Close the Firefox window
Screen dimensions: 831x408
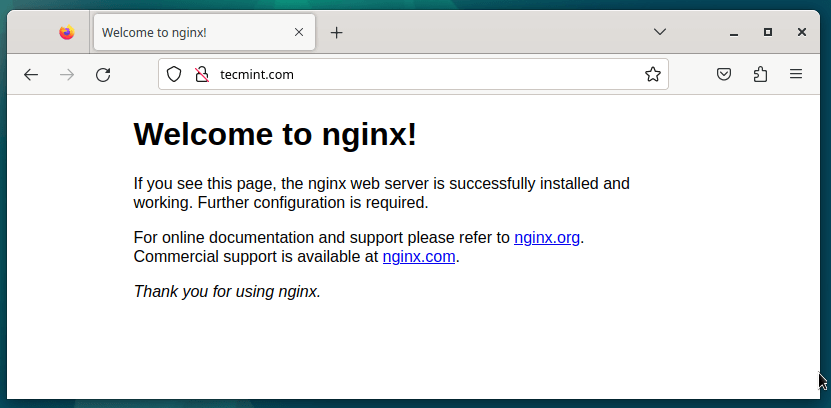(802, 32)
